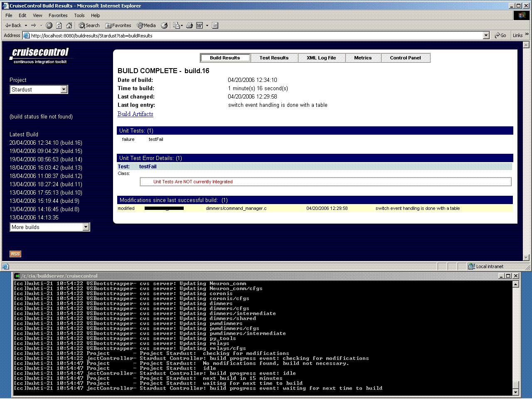Screen dimensions: 532x399
Task: Click the page icon in address bar
Action: pos(27,35)
